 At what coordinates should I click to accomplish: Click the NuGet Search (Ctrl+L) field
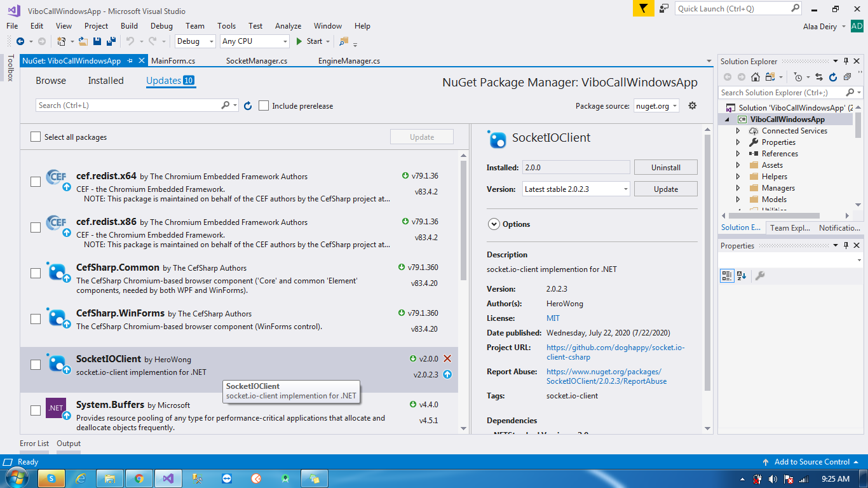[x=137, y=105]
